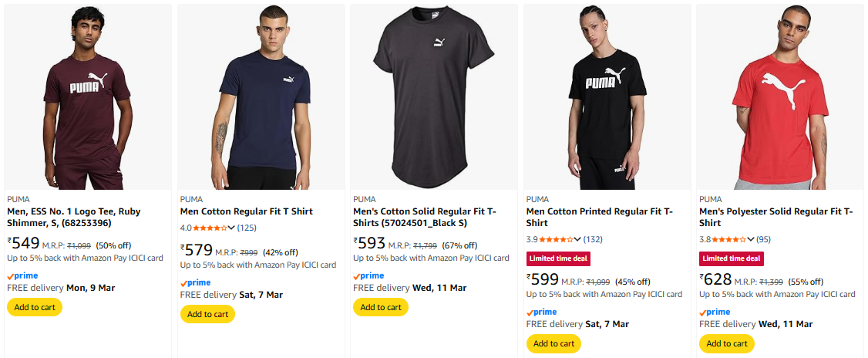Add the ₹593 black solid tee to cart

pyautogui.click(x=381, y=307)
